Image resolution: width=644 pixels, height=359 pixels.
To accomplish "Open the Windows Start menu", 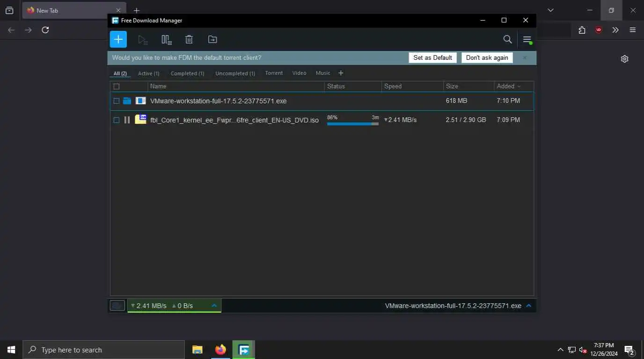I will 11,350.
